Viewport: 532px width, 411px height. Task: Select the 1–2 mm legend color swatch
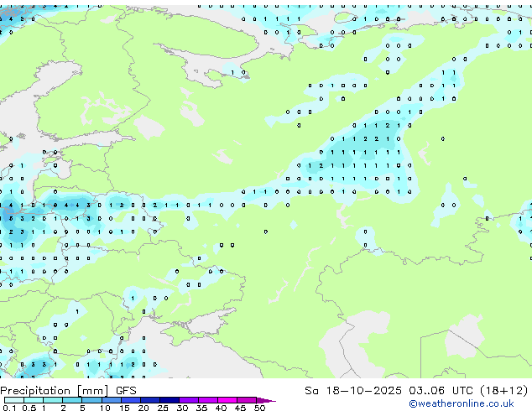(x=53, y=400)
